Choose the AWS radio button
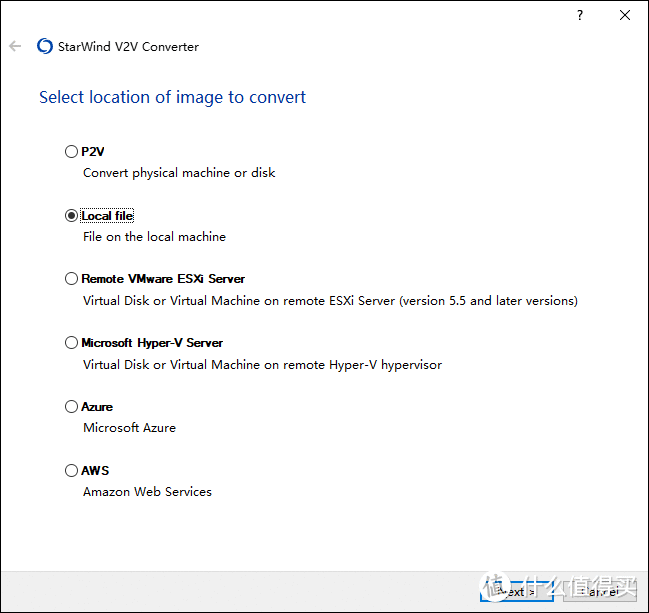The width and height of the screenshot is (649, 613). [x=71, y=470]
